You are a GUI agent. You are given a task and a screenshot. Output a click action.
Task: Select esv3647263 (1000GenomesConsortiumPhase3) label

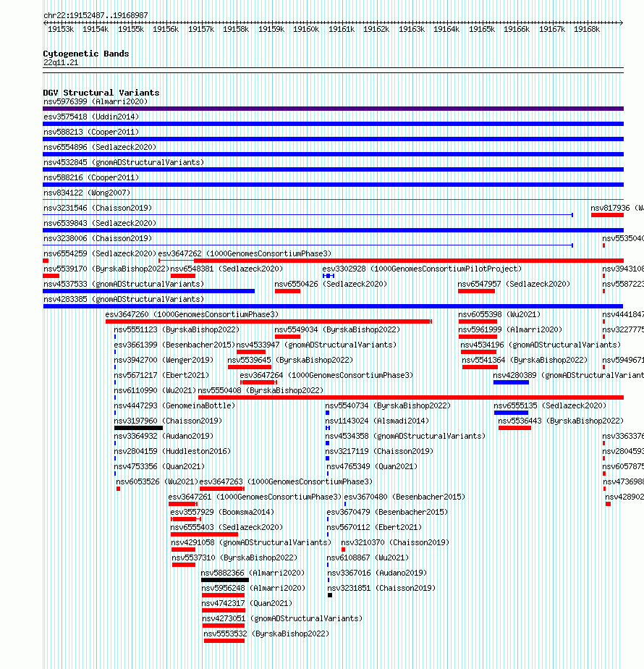(286, 481)
